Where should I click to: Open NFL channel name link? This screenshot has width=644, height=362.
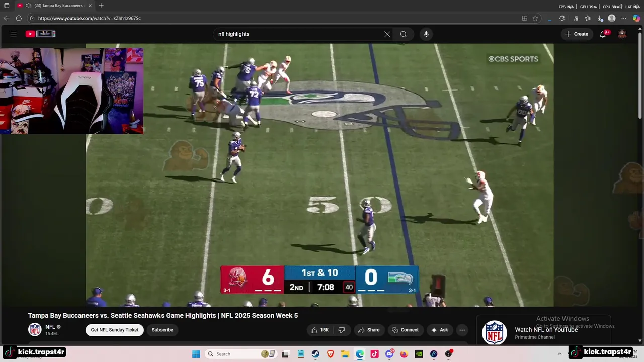tap(50, 327)
